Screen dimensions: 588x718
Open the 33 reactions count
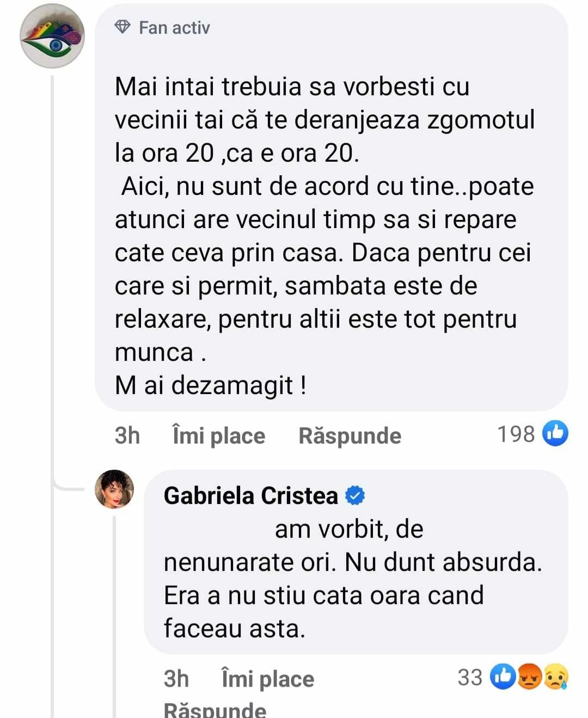(x=470, y=678)
